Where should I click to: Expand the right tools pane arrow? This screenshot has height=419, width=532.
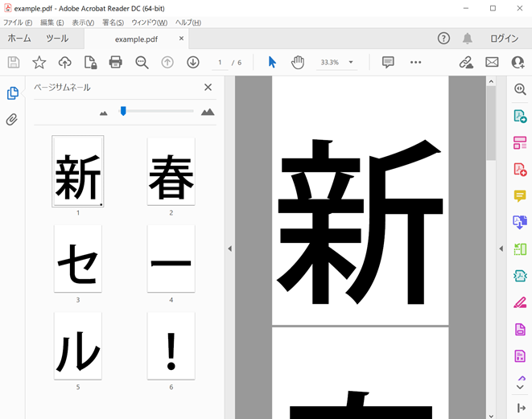[522, 408]
